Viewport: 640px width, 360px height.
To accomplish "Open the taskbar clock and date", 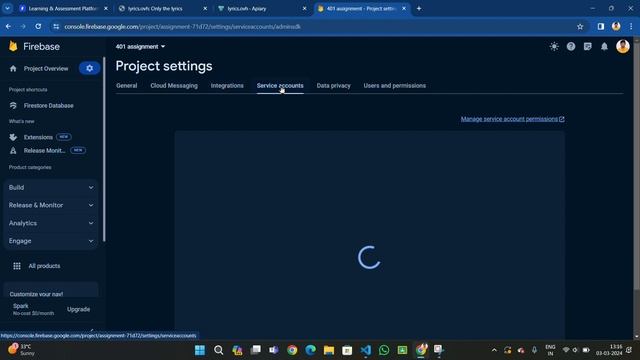I will pos(609,350).
